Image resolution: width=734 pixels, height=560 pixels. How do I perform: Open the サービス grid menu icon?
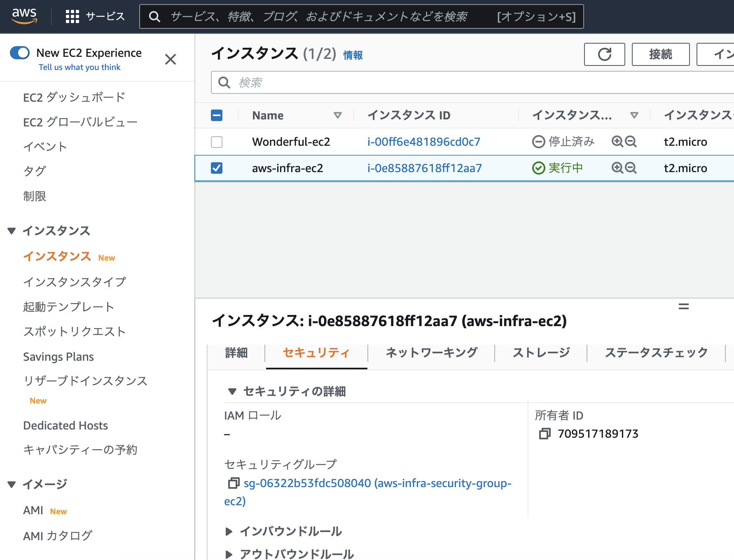tap(72, 16)
